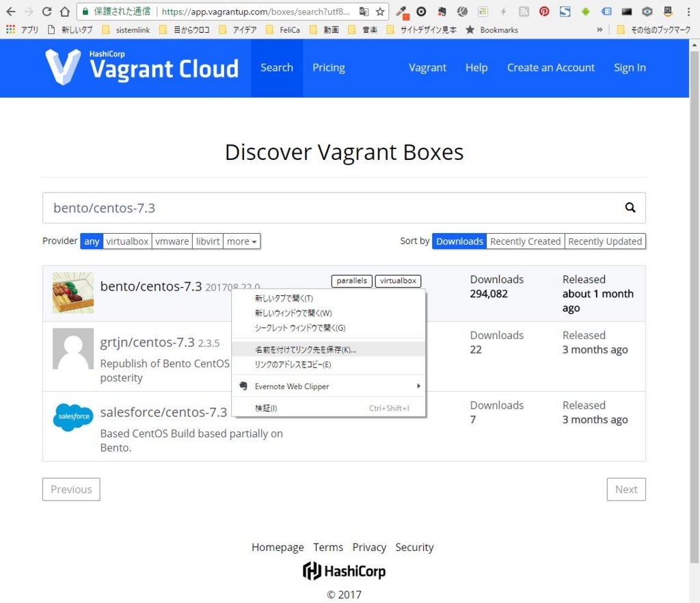This screenshot has width=700, height=603.
Task: Open the Chrome three-dot menu
Action: (x=688, y=12)
